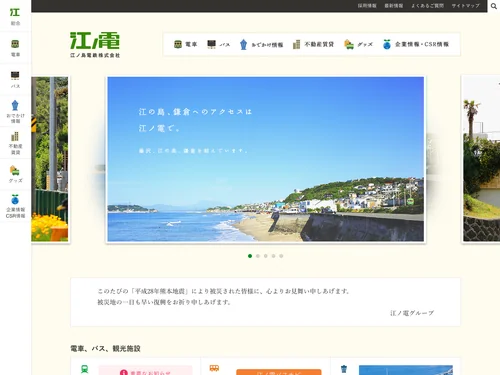Image resolution: width=500 pixels, height=375 pixels.
Task: Select the third carousel dot
Action: point(266,256)
